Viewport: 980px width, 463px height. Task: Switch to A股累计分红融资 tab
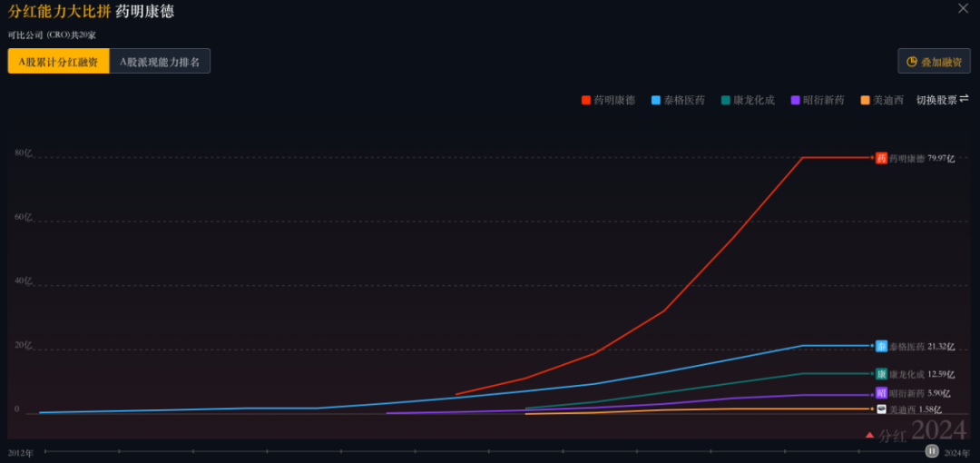(59, 62)
